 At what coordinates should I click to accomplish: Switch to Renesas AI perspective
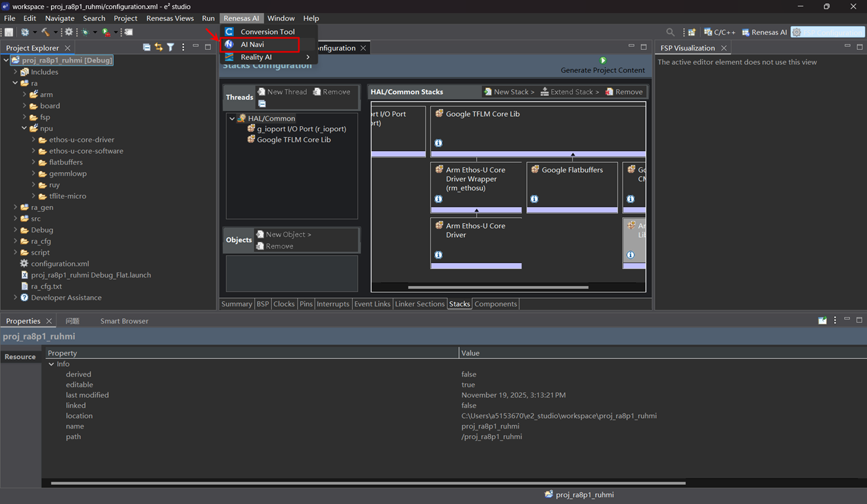pos(765,32)
